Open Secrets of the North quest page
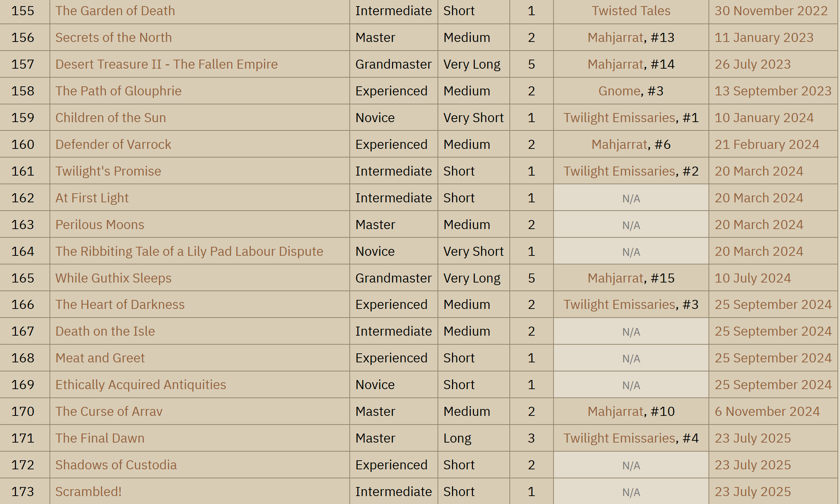The width and height of the screenshot is (840, 504). (113, 38)
